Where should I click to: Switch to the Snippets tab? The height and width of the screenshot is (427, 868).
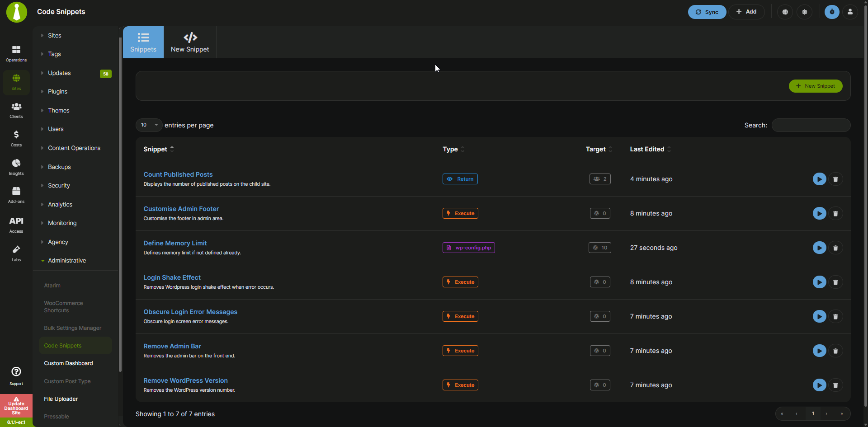coord(143,42)
